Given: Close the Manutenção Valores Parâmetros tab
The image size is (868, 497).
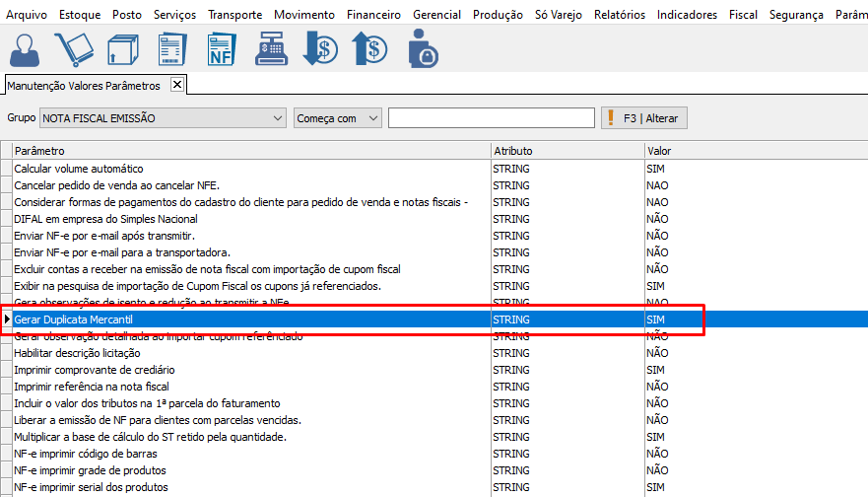Looking at the screenshot, I should 177,85.
